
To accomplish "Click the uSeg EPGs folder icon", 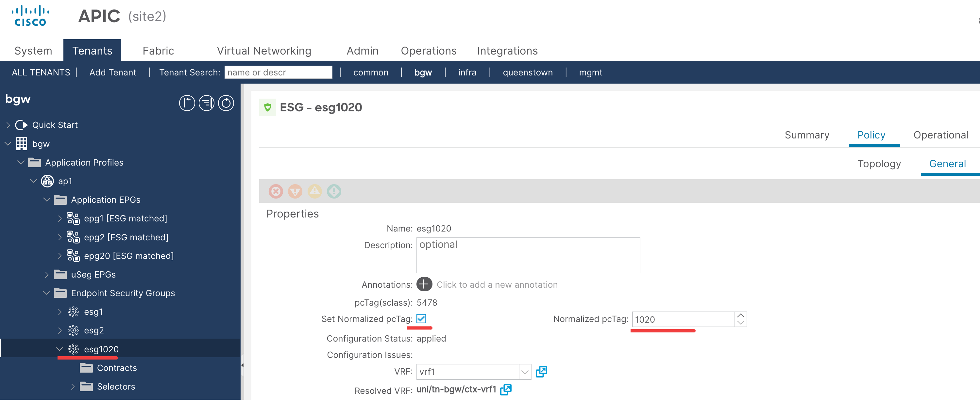I will tap(60, 274).
